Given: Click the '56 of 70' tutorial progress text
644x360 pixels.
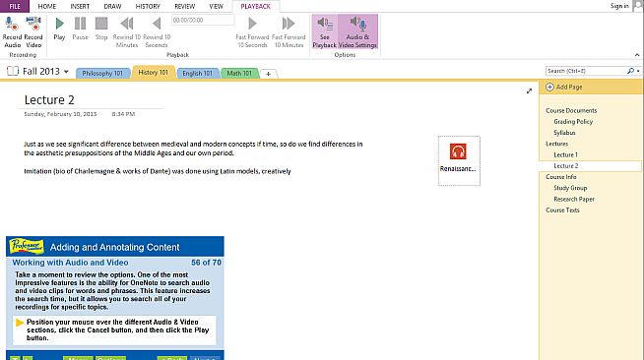Looking at the screenshot, I should pos(206,263).
